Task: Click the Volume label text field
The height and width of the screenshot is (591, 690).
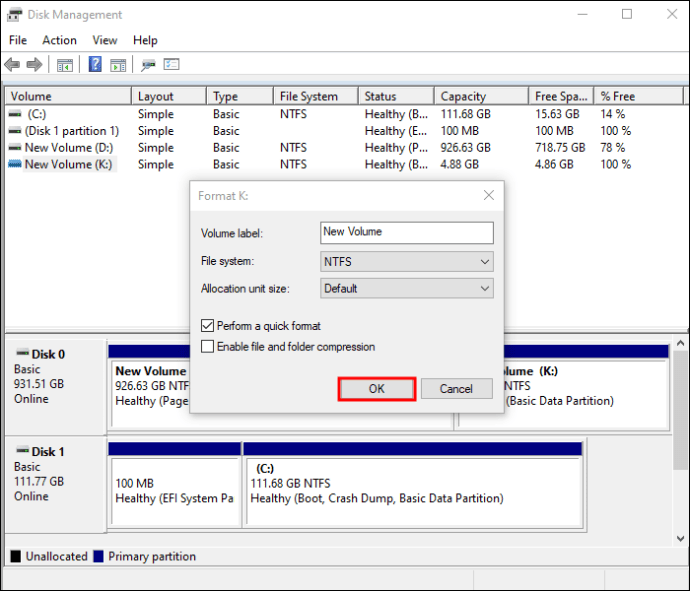Action: click(x=407, y=232)
